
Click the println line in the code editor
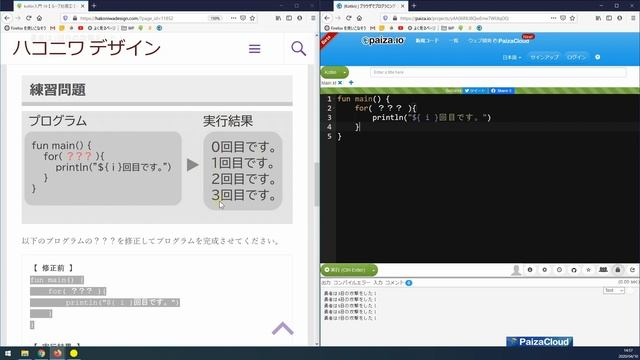pyautogui.click(x=431, y=118)
